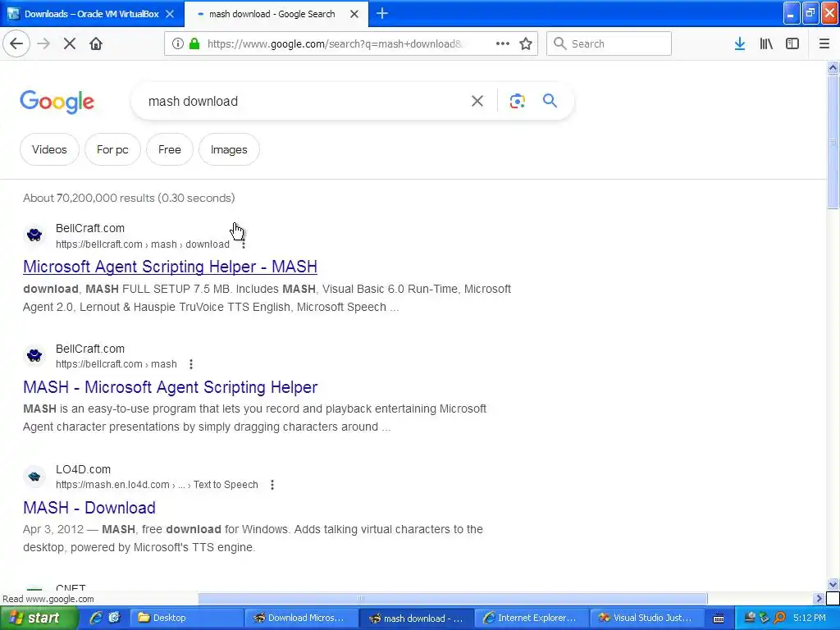This screenshot has width=840, height=630.
Task: Launch Internet Explorer from quick launch
Action: 96,618
